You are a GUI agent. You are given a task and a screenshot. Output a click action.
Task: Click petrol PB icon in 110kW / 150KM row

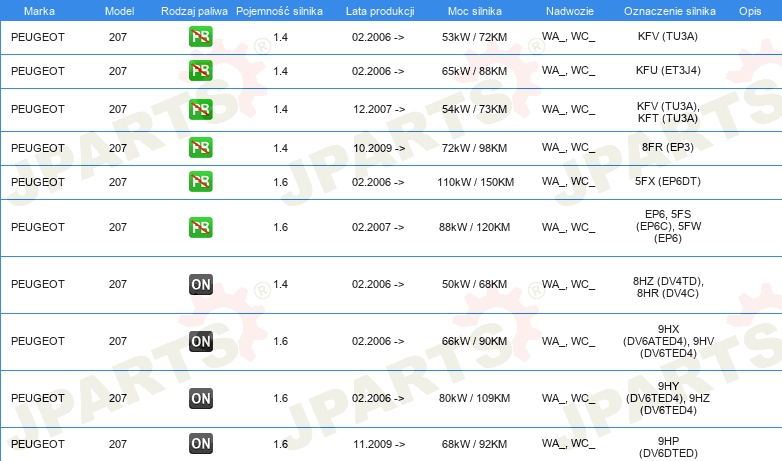[x=200, y=181]
